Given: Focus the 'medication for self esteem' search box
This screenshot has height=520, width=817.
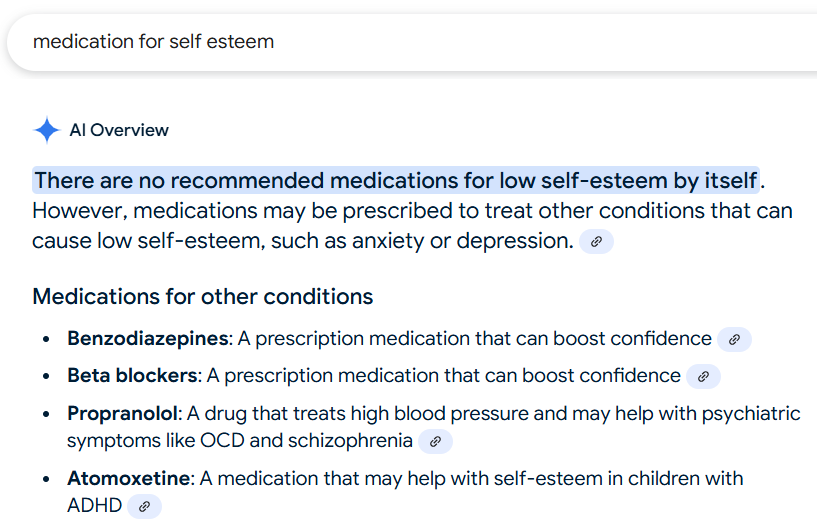Looking at the screenshot, I should pos(412,42).
